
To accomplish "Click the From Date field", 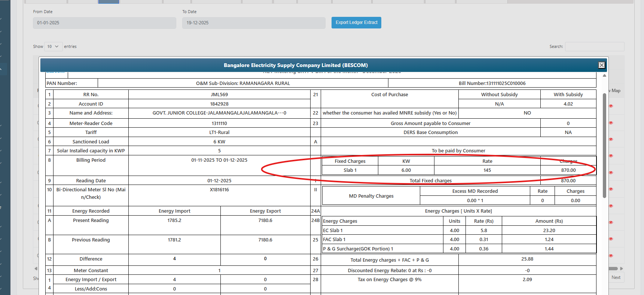I will coord(104,23).
